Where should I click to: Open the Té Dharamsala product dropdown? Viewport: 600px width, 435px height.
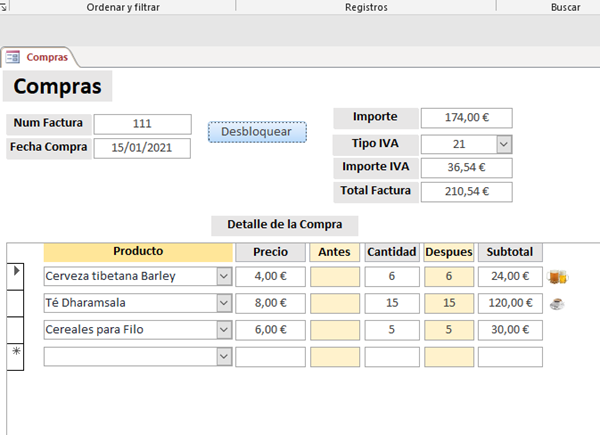click(x=224, y=303)
